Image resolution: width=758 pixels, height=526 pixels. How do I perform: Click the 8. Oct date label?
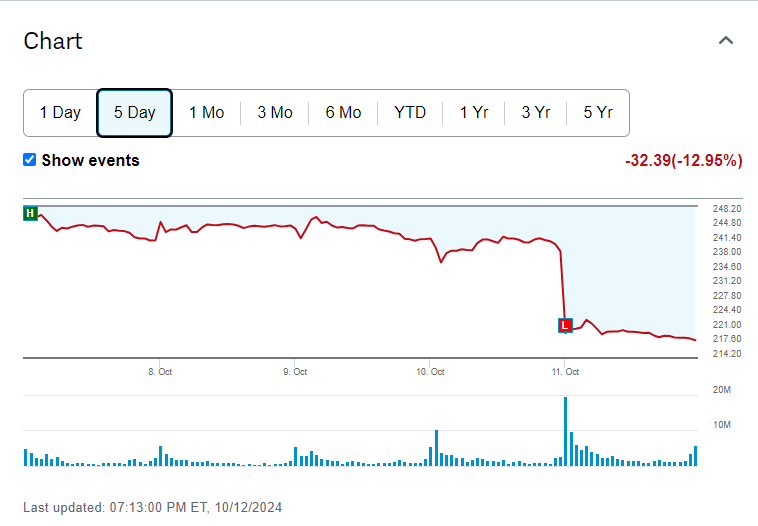point(159,372)
